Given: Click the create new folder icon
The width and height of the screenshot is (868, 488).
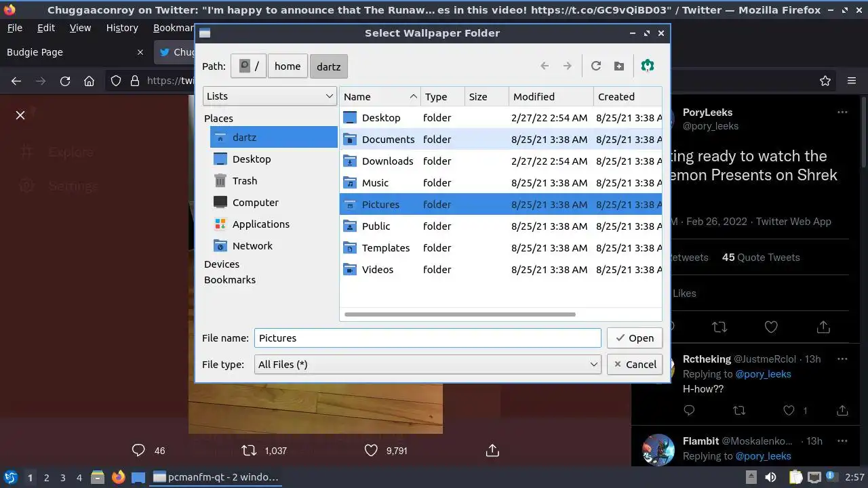Looking at the screenshot, I should tap(619, 66).
